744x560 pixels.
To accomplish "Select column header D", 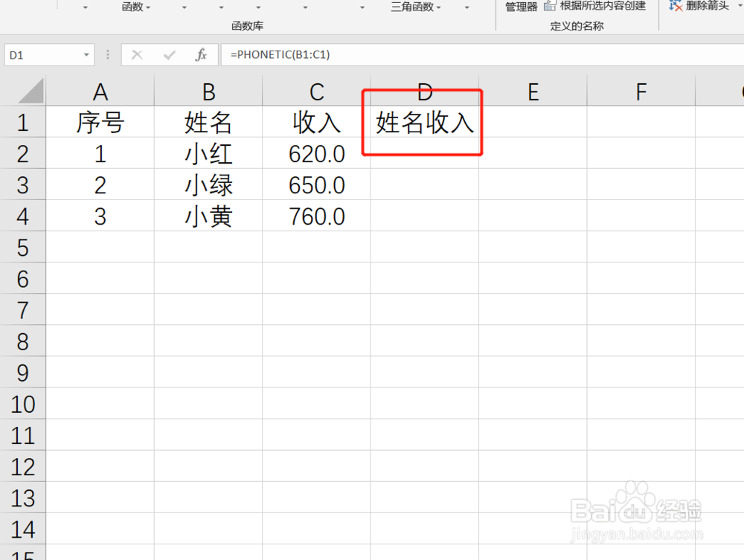I will pos(424,90).
